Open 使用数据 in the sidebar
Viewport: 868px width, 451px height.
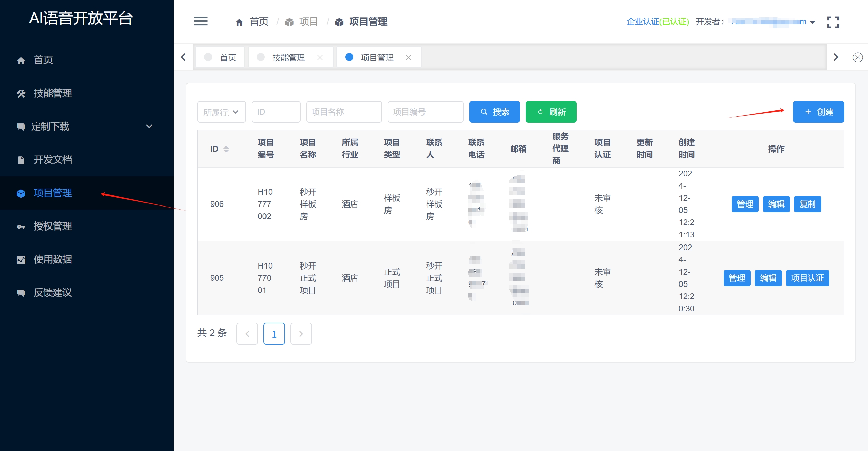pyautogui.click(x=53, y=259)
